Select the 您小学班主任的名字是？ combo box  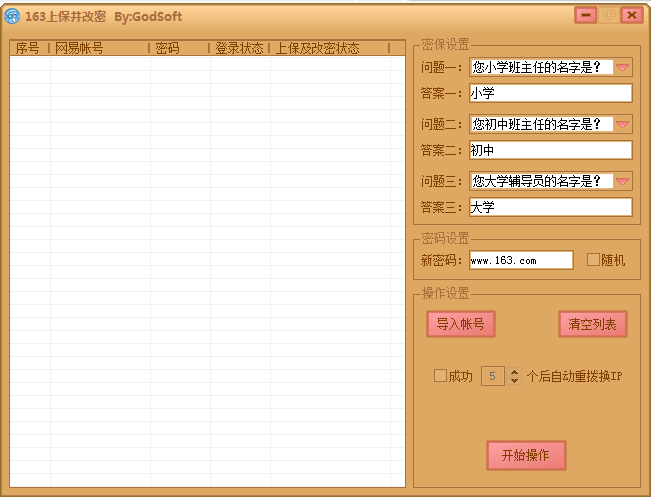pos(551,67)
